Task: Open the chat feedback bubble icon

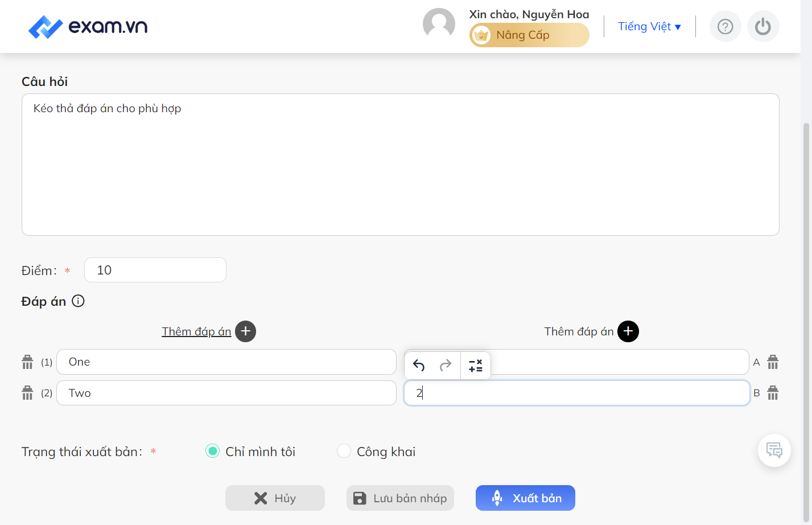Action: point(774,450)
